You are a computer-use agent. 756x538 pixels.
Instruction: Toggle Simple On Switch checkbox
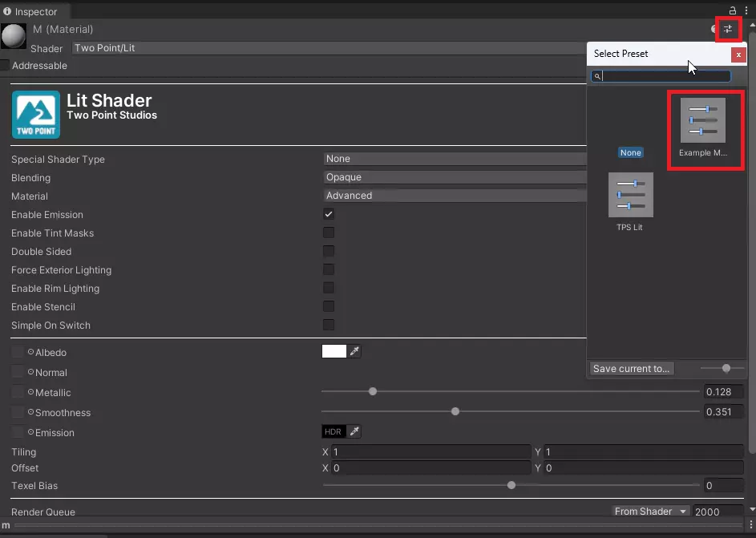pyautogui.click(x=329, y=325)
